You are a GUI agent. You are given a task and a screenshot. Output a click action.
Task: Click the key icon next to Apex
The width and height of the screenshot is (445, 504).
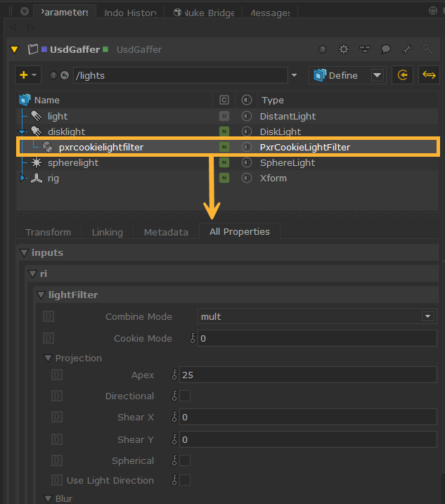[174, 375]
